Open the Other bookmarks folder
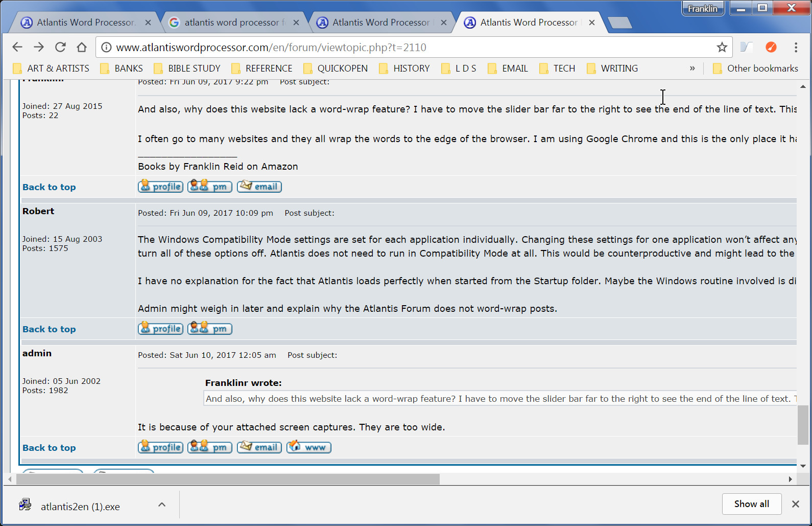 (755, 68)
